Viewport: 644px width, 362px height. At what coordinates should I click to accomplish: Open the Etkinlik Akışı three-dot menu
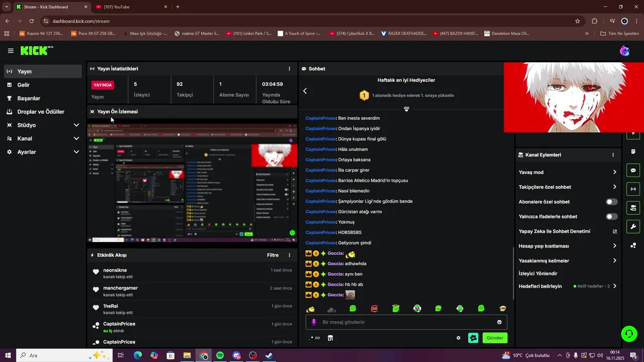289,255
